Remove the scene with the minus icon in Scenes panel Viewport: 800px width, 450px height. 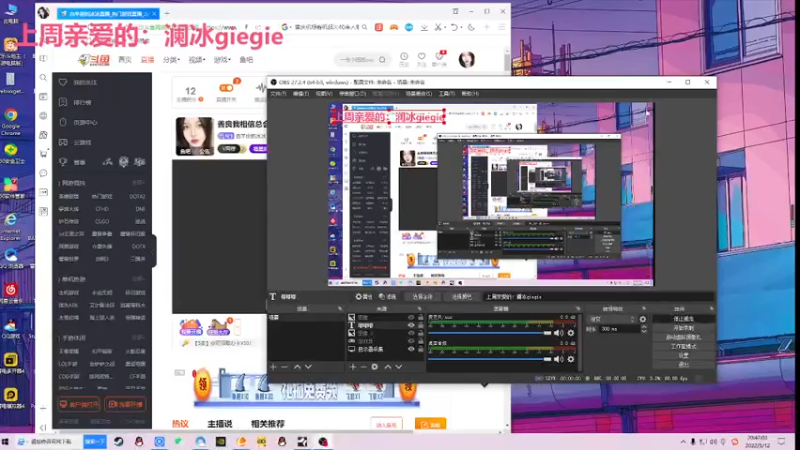pos(285,367)
